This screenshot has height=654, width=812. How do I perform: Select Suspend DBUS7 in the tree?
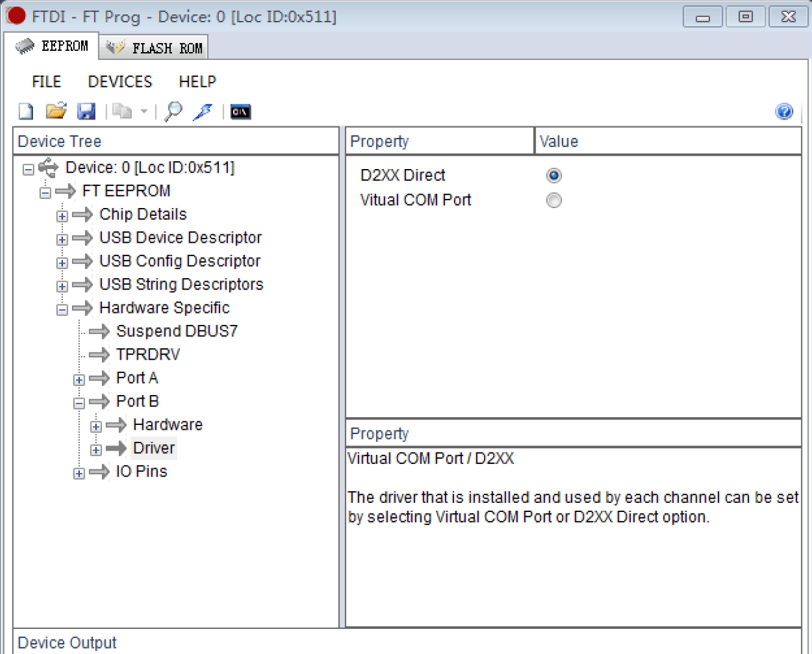point(177,331)
